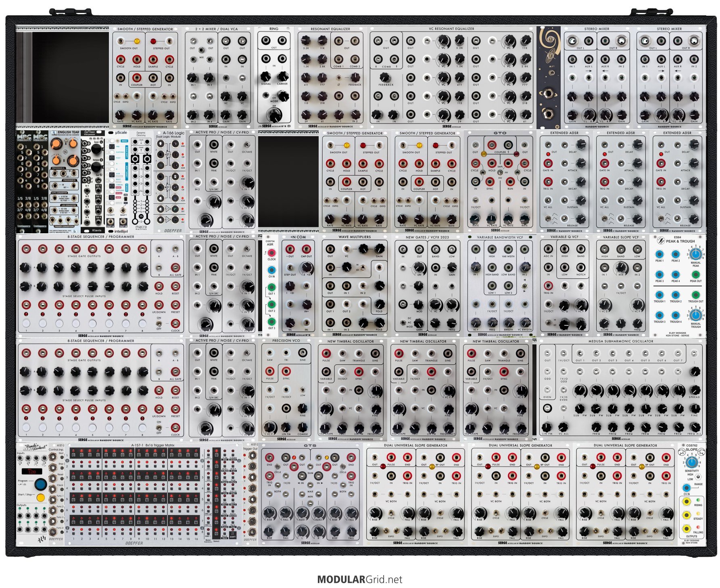This screenshot has width=720, height=588.
Task: Click the blue MENU button on µScale
Action: [124, 141]
